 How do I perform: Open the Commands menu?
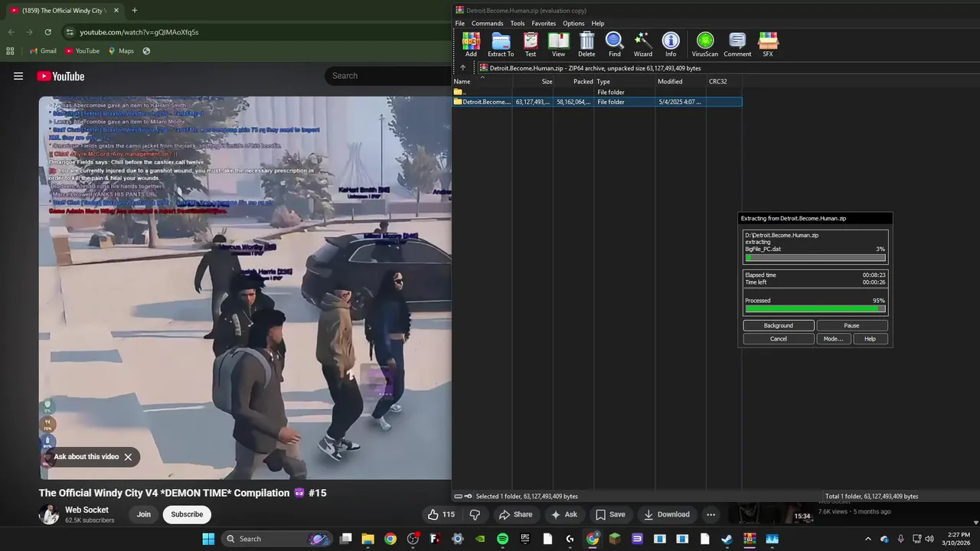click(x=488, y=23)
